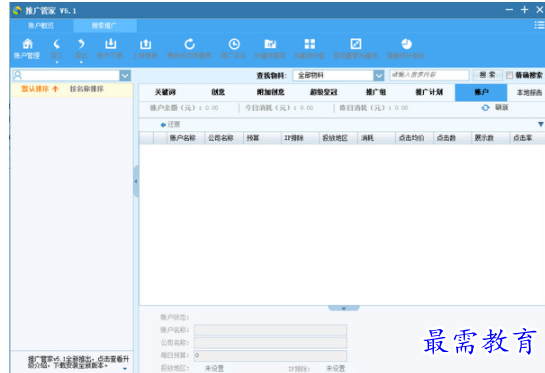Open the 推广计划 tab
545x373 pixels.
429,92
